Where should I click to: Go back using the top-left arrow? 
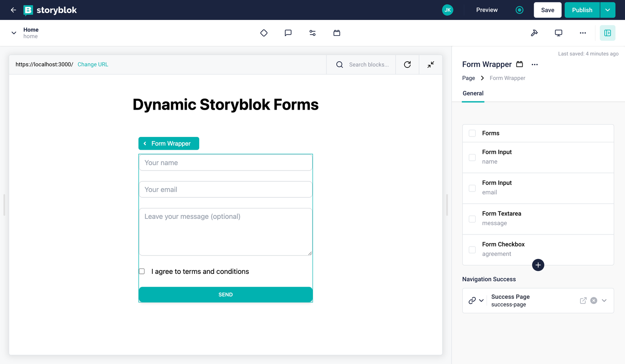13,10
